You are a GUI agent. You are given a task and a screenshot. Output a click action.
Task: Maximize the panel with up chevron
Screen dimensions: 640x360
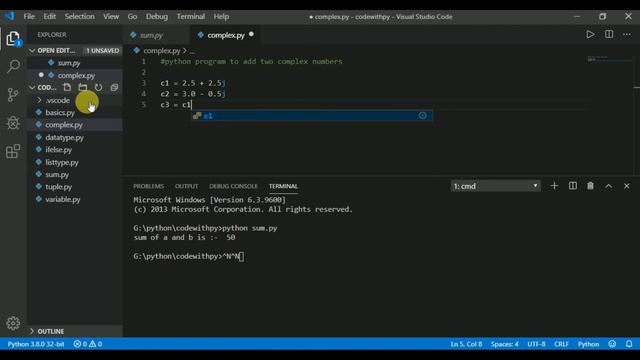609,186
